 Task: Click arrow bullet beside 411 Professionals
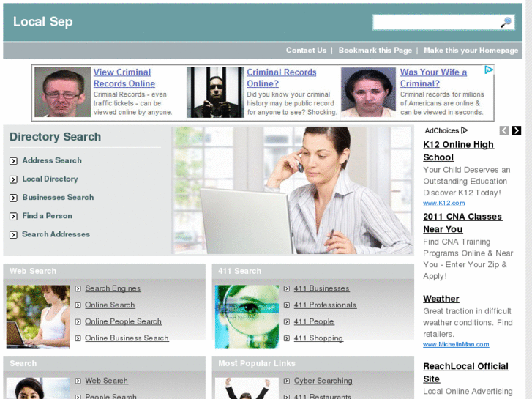(x=287, y=305)
